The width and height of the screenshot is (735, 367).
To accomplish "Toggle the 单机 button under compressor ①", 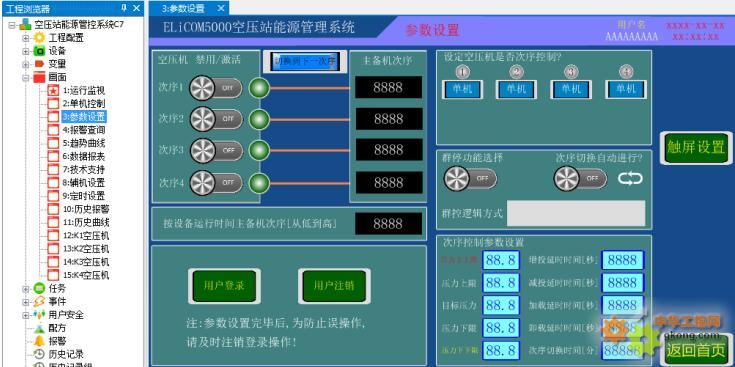I will tap(462, 89).
